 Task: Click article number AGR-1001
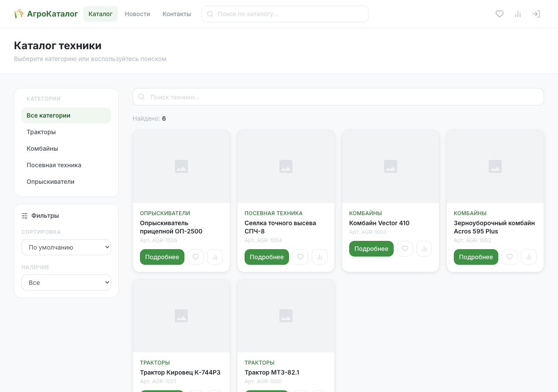[158, 382]
